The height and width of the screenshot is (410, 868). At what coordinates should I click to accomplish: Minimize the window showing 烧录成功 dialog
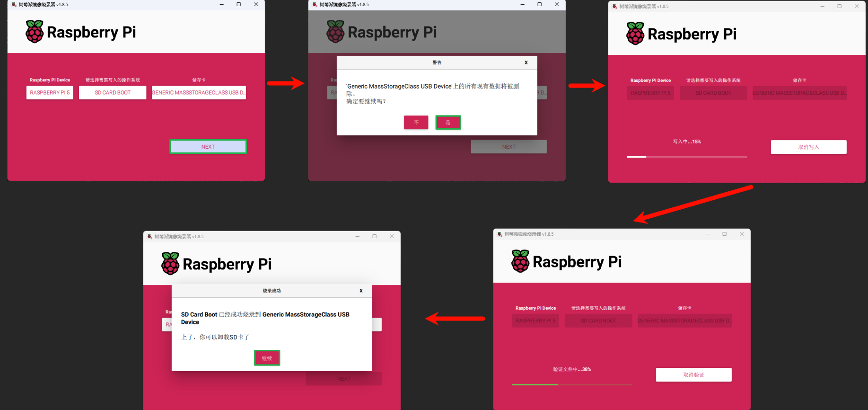[357, 237]
